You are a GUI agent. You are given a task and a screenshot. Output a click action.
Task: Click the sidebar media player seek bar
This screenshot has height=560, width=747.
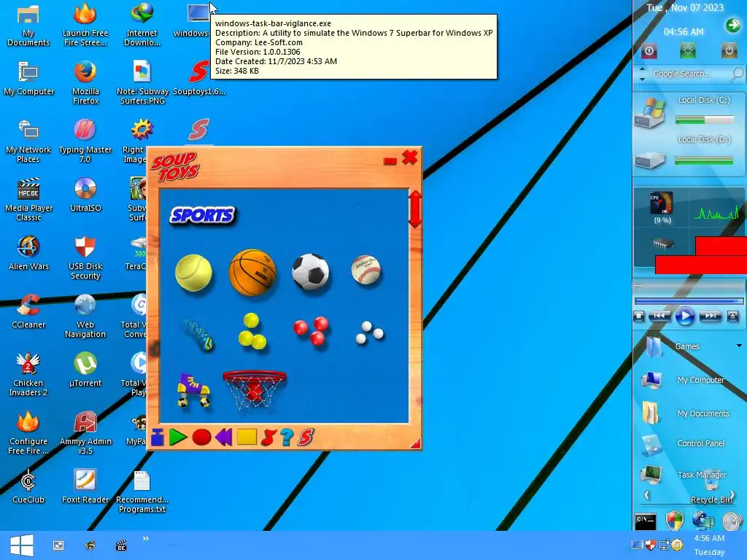pyautogui.click(x=689, y=301)
